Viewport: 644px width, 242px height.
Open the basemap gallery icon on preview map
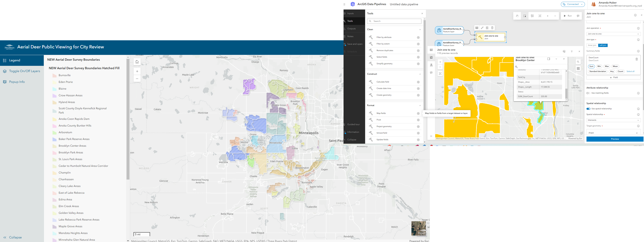click(x=578, y=68)
